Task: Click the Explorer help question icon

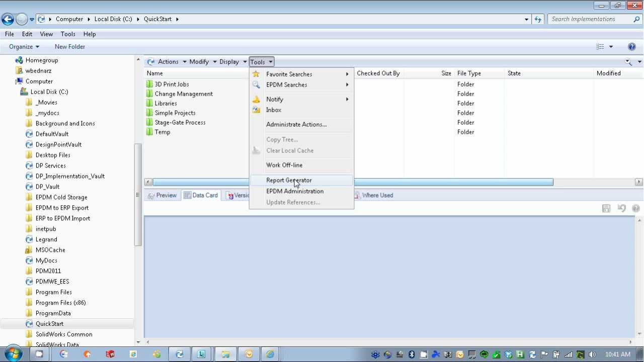Action: pyautogui.click(x=632, y=47)
